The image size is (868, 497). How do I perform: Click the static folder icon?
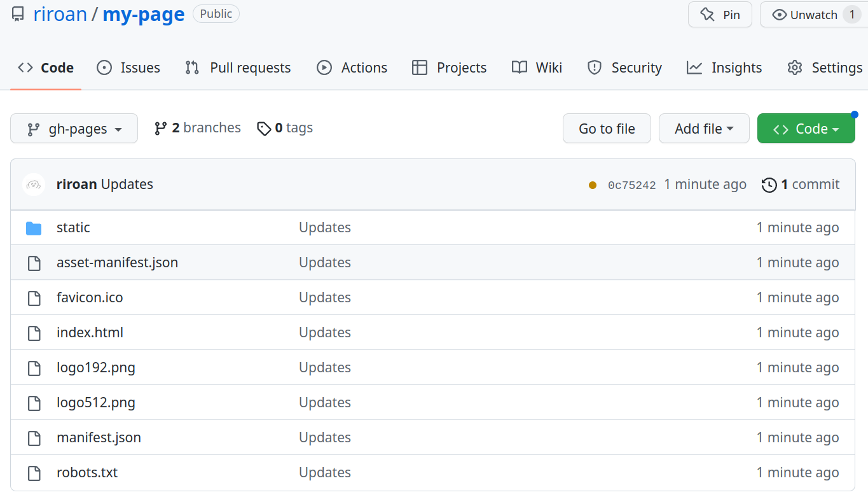pyautogui.click(x=34, y=228)
